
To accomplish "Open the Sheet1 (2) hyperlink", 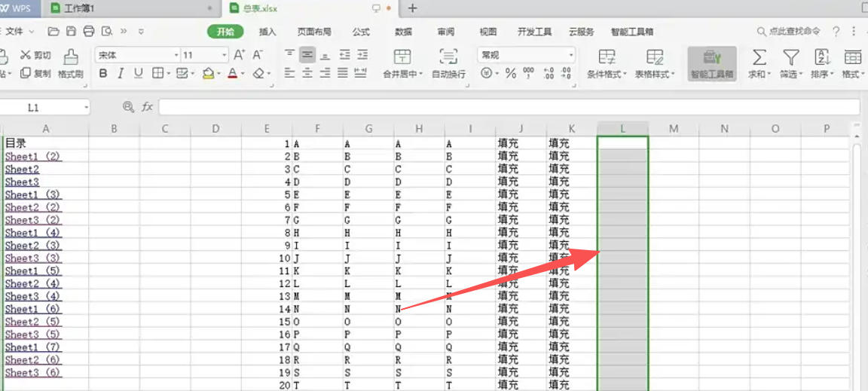I will tap(33, 157).
